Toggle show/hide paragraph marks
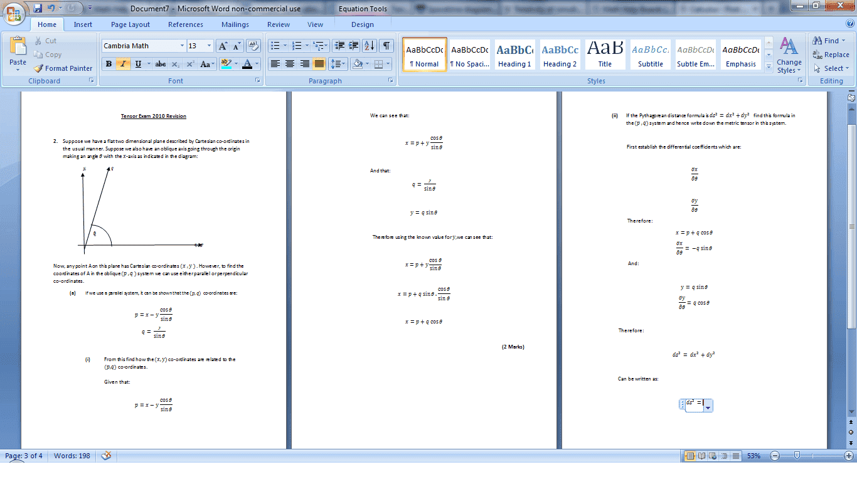The height and width of the screenshot is (504, 857). (386, 46)
